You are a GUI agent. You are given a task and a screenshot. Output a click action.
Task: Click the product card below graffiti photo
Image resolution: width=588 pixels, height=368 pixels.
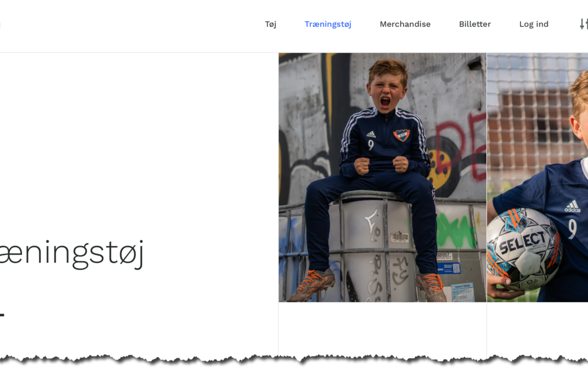coord(383,329)
